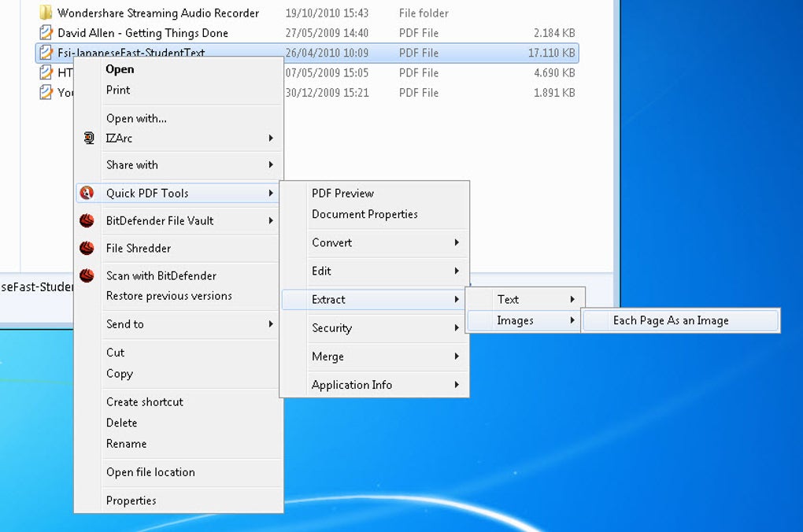Select Each Page As an Image
This screenshot has width=803, height=532.
coord(680,320)
